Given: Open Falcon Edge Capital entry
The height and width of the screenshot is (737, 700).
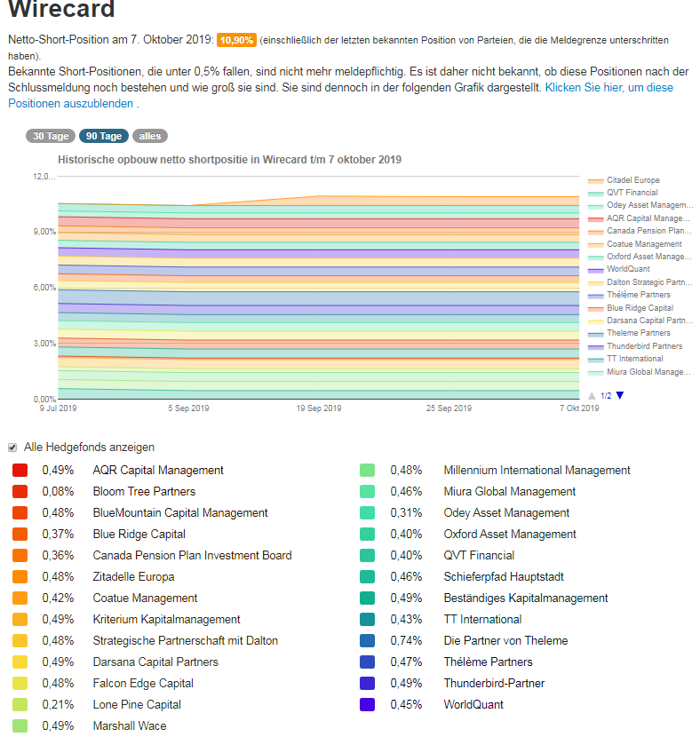Looking at the screenshot, I should pyautogui.click(x=143, y=684).
